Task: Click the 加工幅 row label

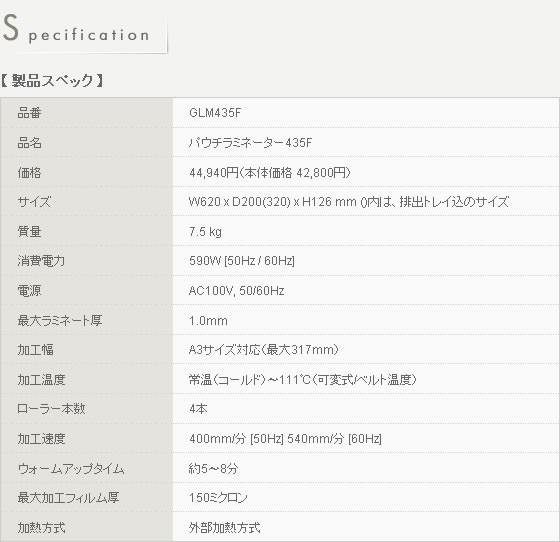Action: (x=35, y=350)
